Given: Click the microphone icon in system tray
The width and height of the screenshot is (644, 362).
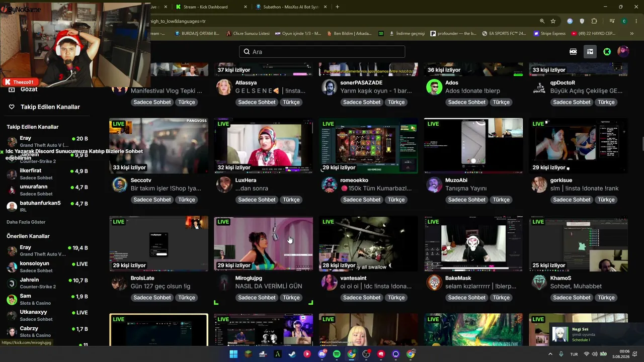Looking at the screenshot, I should coord(561,354).
